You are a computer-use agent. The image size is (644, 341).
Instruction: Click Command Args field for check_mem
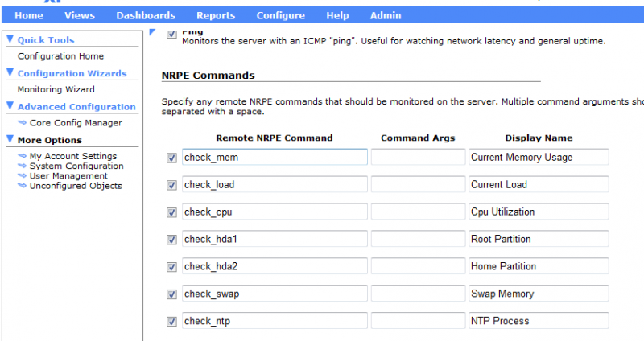pos(418,157)
